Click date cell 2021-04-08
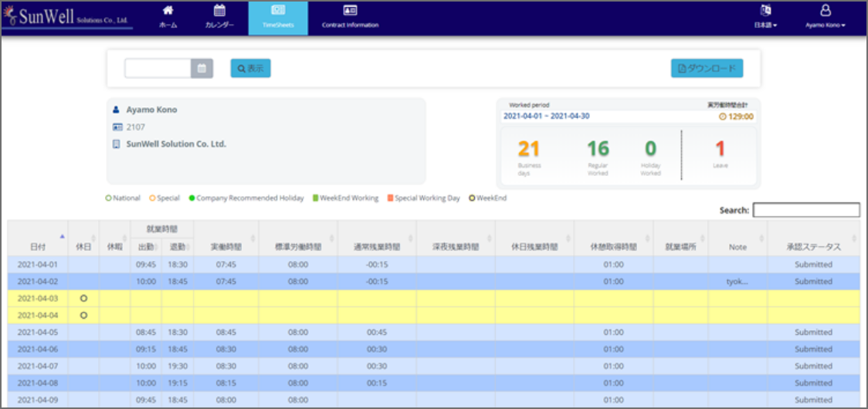 (38, 383)
